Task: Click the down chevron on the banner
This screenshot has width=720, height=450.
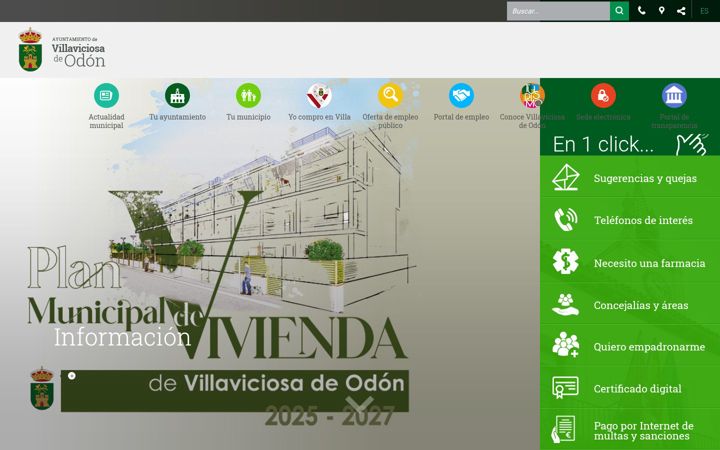Action: tap(360, 405)
